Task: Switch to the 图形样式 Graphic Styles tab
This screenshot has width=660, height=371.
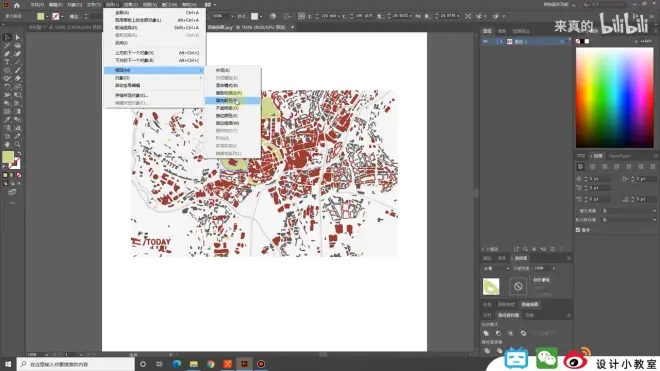Action: click(x=506, y=304)
